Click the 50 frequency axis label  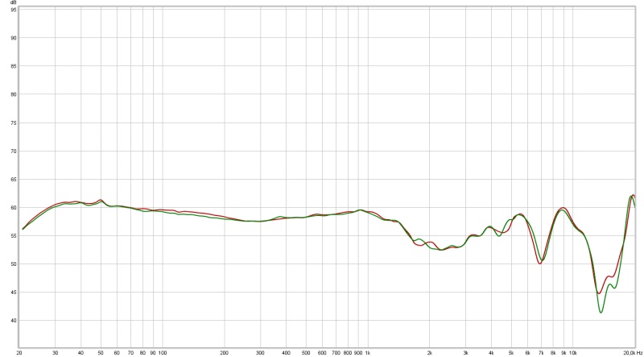(x=101, y=353)
